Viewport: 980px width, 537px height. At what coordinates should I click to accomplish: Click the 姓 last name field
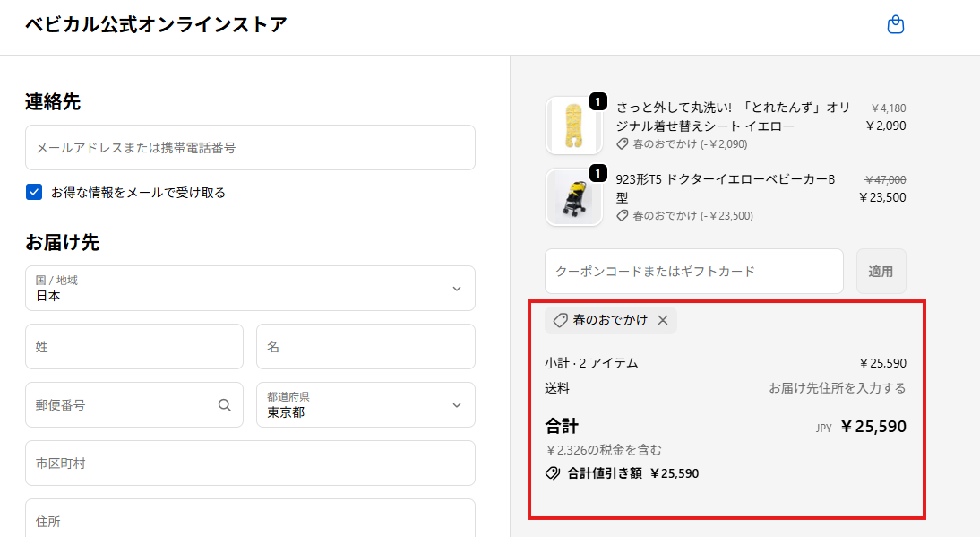pos(134,347)
